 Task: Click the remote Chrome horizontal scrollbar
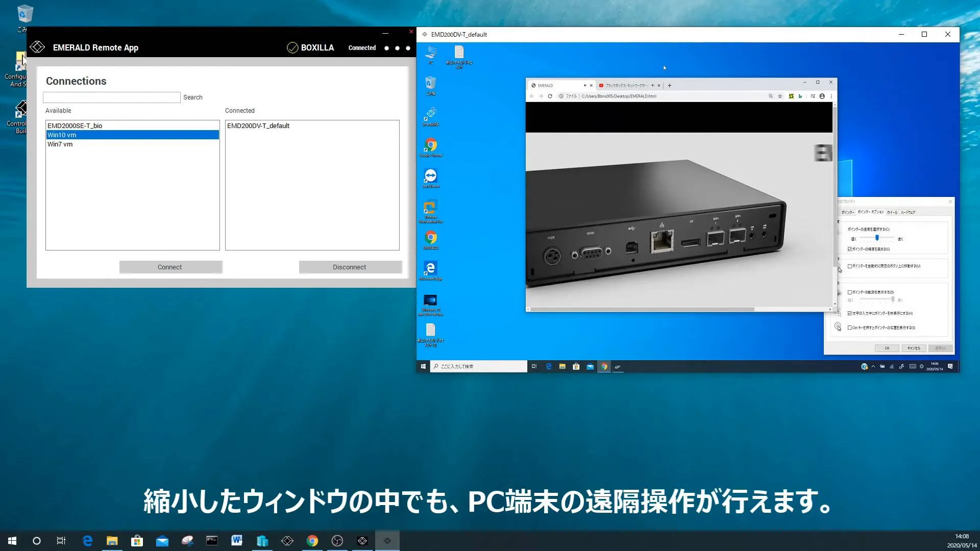(642, 309)
